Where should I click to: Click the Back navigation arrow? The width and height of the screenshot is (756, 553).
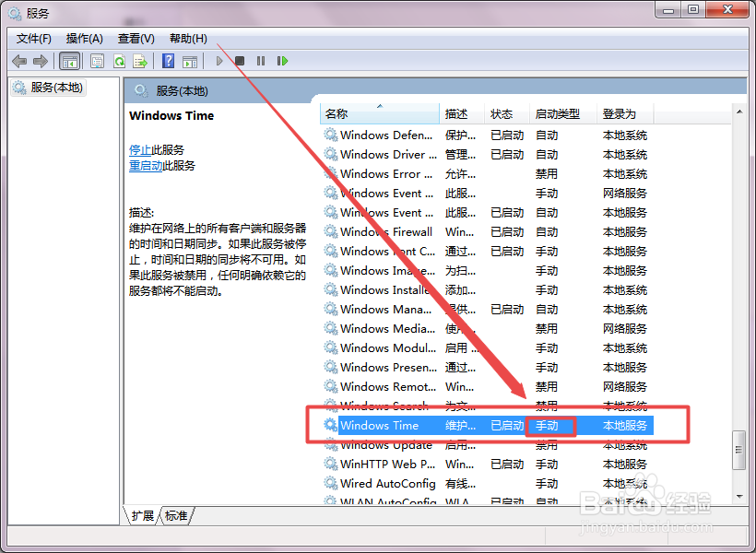point(19,61)
